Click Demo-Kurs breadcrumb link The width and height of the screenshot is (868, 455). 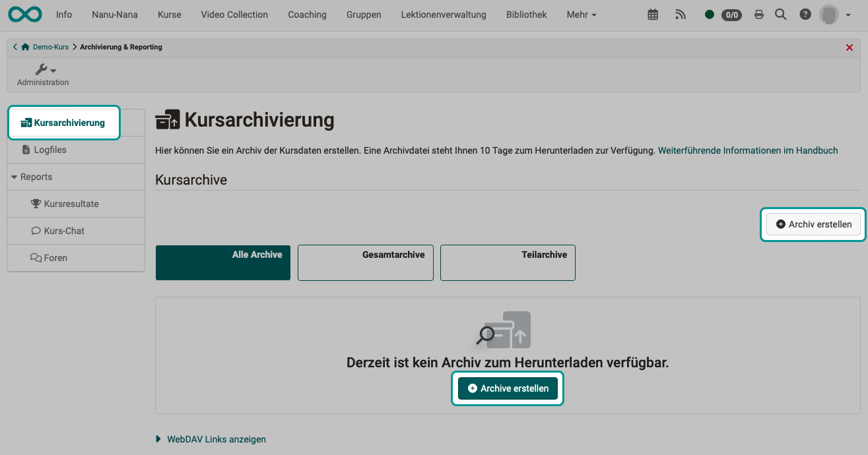[x=51, y=47]
